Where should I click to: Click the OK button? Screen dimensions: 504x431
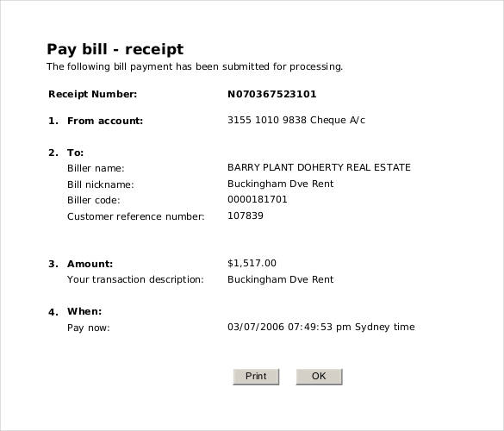(x=319, y=377)
